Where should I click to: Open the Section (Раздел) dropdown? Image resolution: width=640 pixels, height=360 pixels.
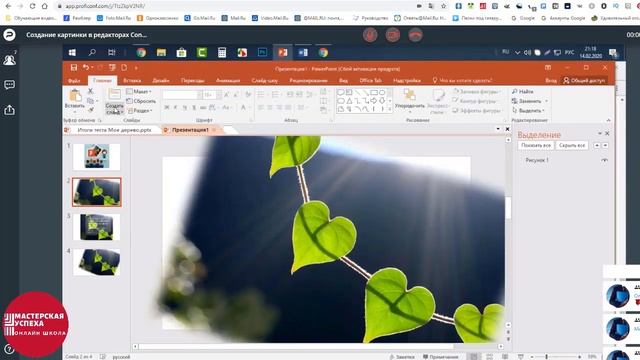pos(140,111)
